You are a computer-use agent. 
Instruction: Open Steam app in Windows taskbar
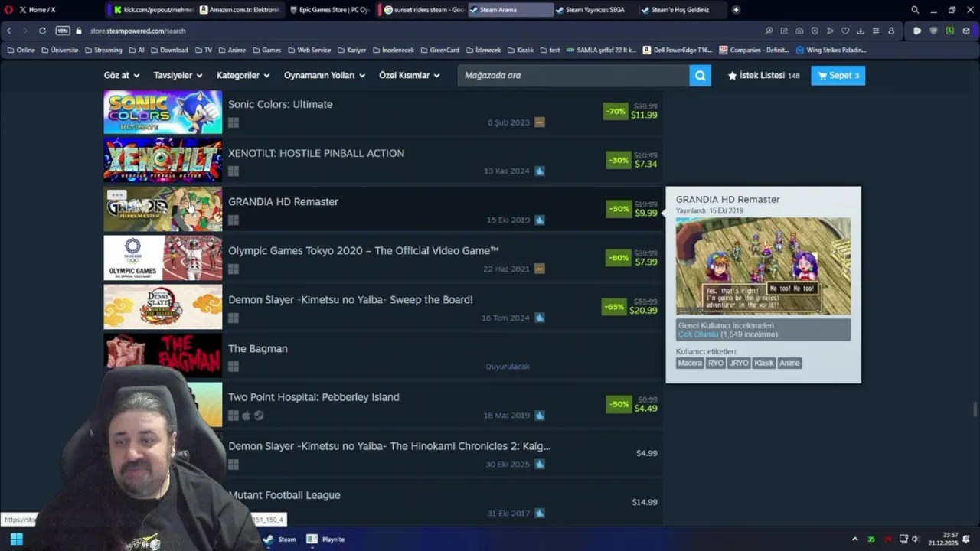[x=280, y=540]
